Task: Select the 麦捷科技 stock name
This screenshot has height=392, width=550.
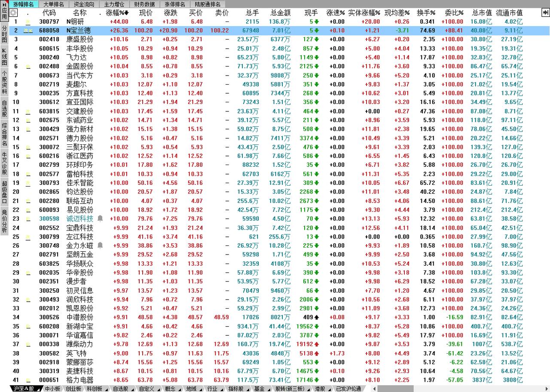Action: [80, 371]
